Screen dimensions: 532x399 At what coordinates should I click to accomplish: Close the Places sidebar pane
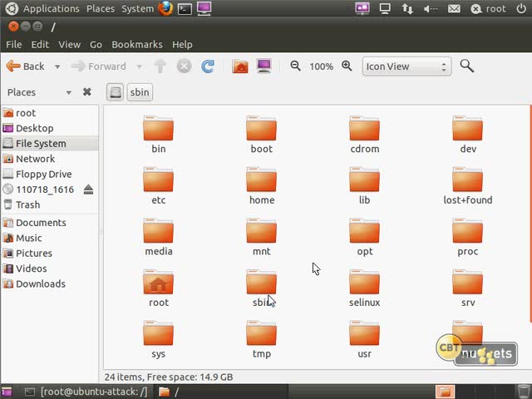point(87,92)
